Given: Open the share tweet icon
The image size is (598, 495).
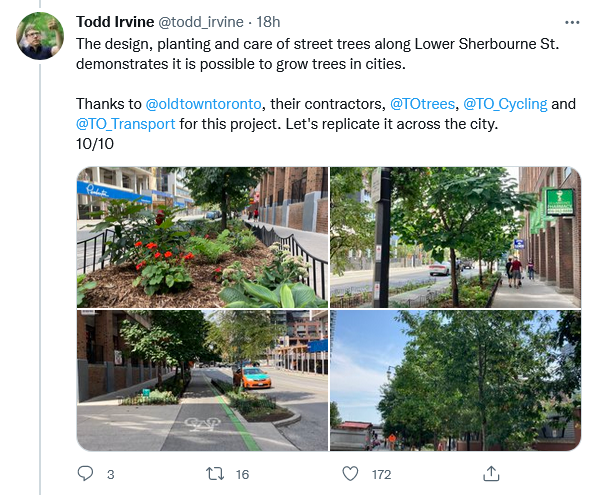Looking at the screenshot, I should [x=491, y=474].
